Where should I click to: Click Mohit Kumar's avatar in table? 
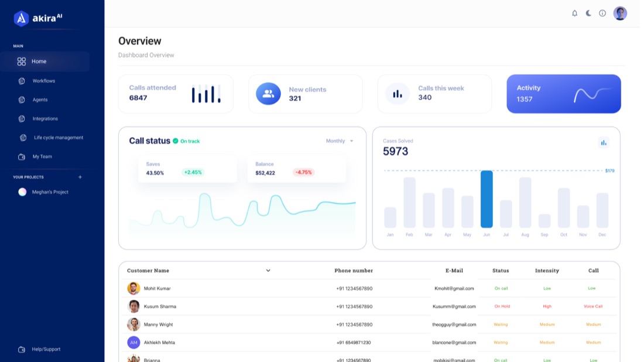133,288
